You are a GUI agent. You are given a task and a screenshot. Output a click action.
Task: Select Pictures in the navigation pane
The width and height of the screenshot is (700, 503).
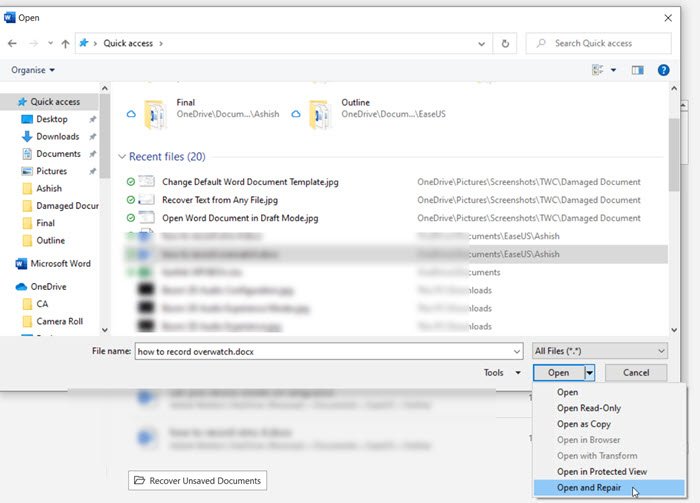click(x=51, y=171)
